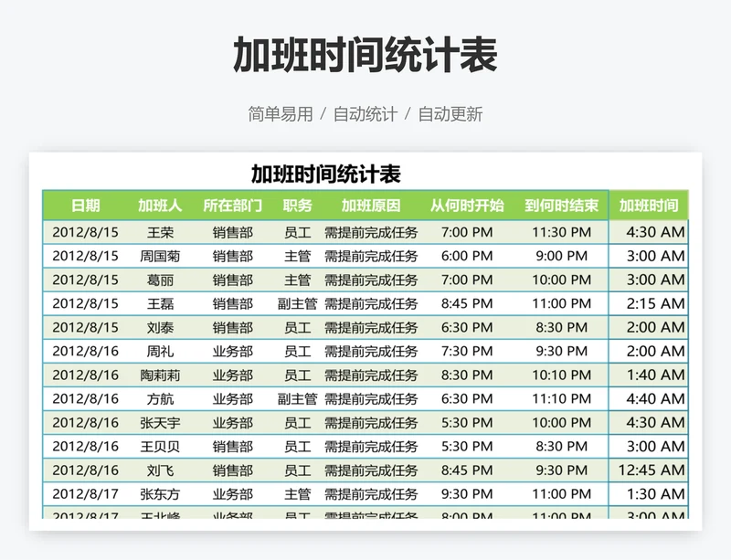Click the 加班原因 column header
The width and height of the screenshot is (731, 560).
click(x=371, y=206)
